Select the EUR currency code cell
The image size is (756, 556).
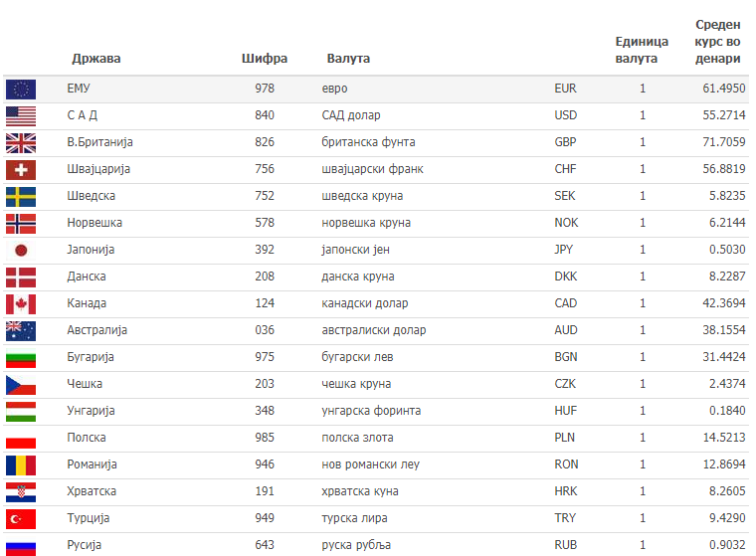(565, 89)
